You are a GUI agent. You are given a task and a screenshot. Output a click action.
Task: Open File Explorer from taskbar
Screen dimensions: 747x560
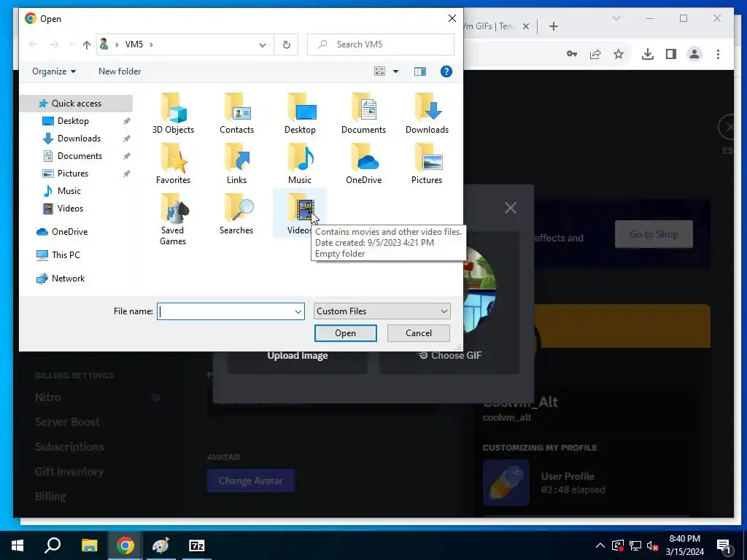[89, 545]
